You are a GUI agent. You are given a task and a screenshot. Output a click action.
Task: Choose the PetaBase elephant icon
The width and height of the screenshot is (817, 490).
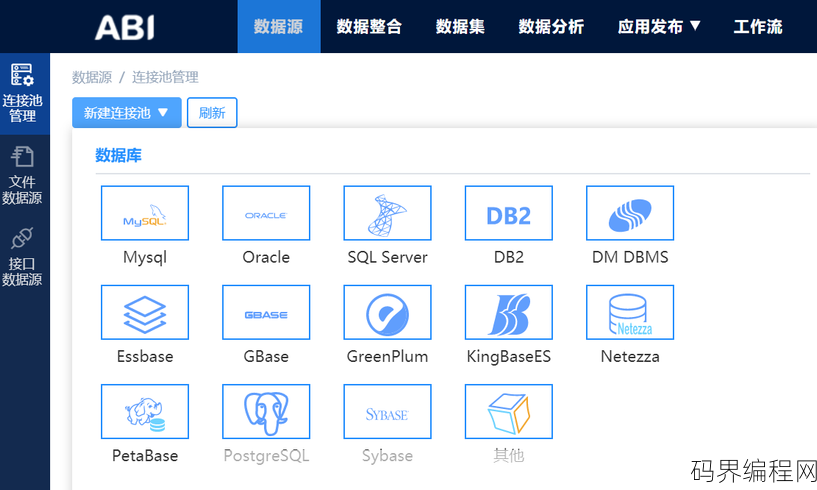coord(145,411)
